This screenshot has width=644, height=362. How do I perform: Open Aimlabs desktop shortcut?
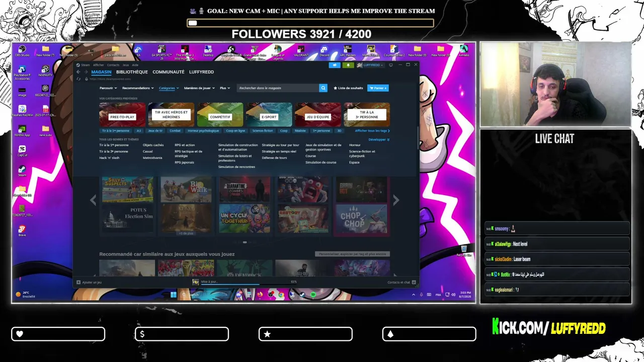[463, 51]
